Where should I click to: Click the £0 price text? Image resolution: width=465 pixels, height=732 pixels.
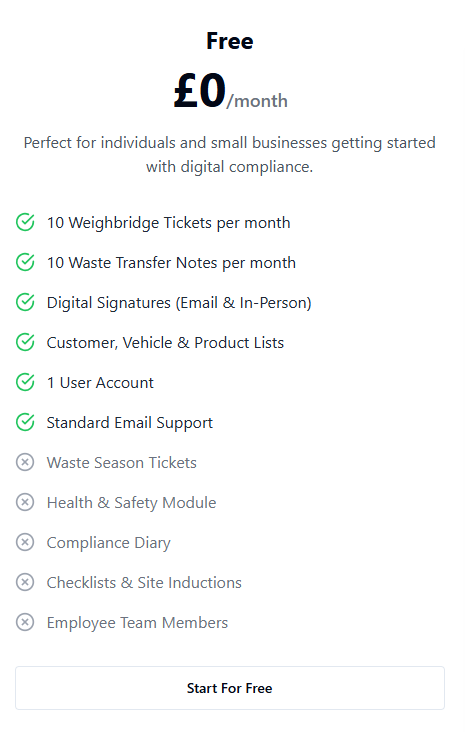200,91
